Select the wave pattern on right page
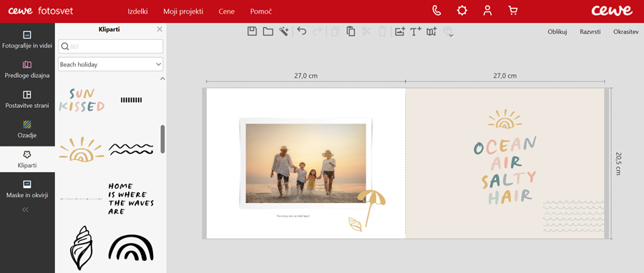 574,216
